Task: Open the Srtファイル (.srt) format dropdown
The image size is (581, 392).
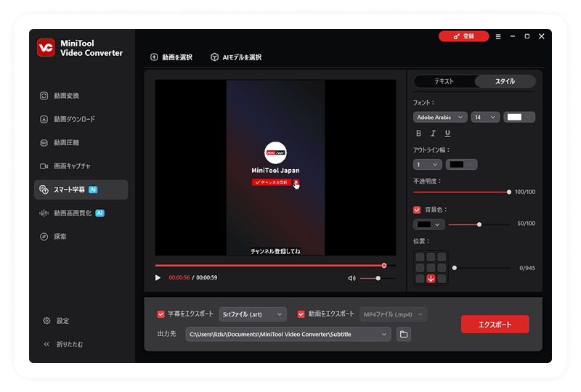Action: pyautogui.click(x=252, y=314)
